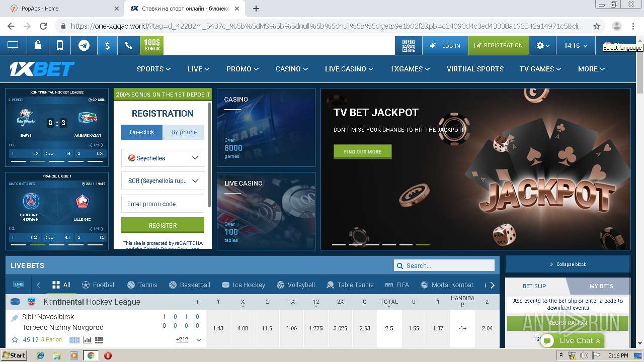This screenshot has height=362, width=644.
Task: Click the promo code input field
Action: pos(163,204)
